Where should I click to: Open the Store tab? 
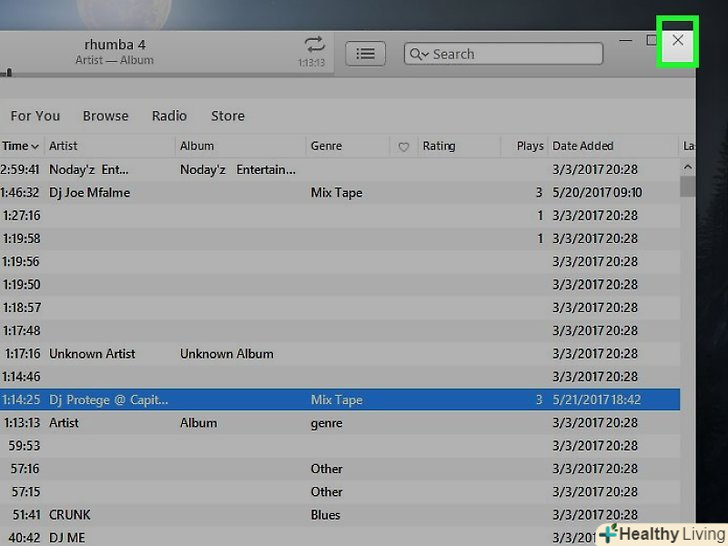227,116
